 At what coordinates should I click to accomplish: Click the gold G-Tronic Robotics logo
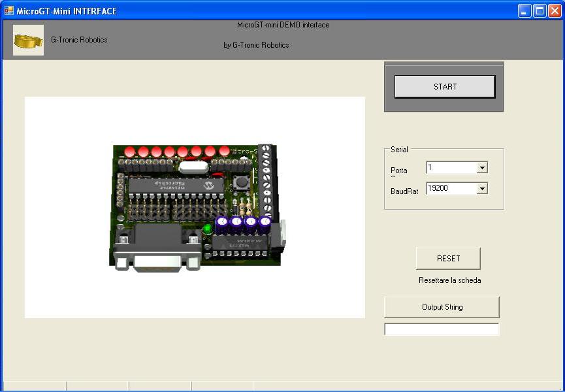pyautogui.click(x=28, y=41)
